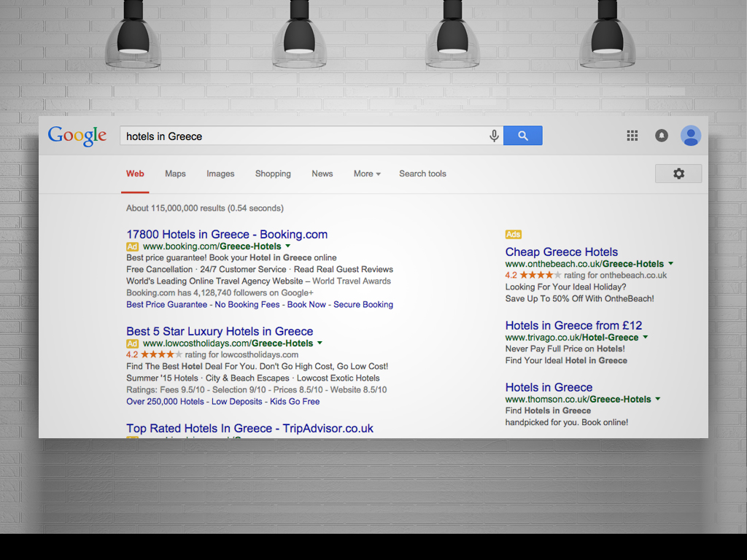Viewport: 747px width, 560px height.
Task: Open 'Best 5 Star Luxury Hotels in Greece'
Action: click(x=220, y=332)
